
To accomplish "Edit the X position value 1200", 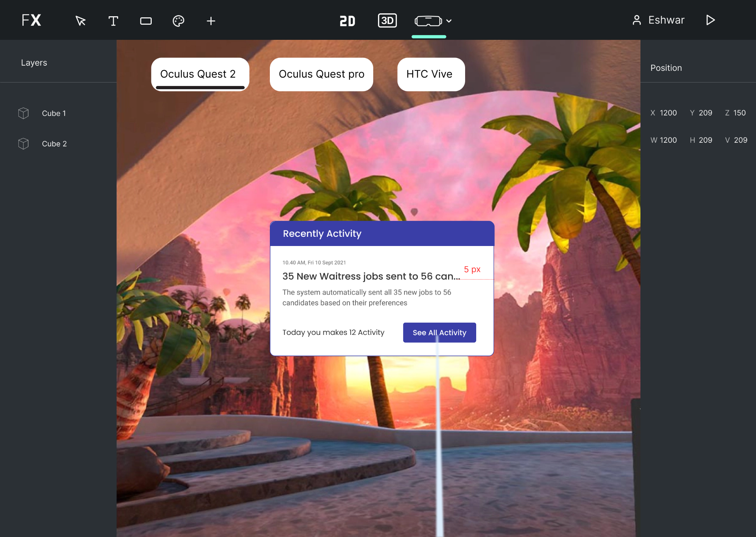I will click(668, 113).
